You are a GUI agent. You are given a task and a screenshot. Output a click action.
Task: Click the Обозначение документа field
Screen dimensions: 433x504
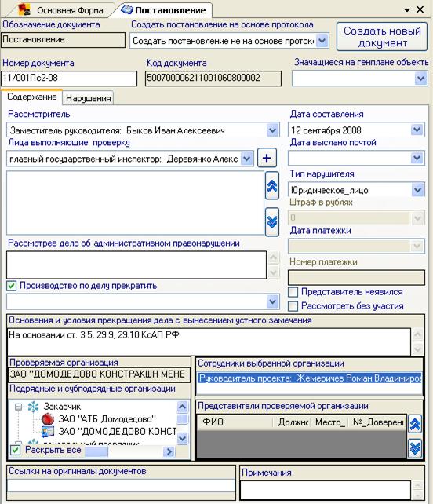[63, 40]
